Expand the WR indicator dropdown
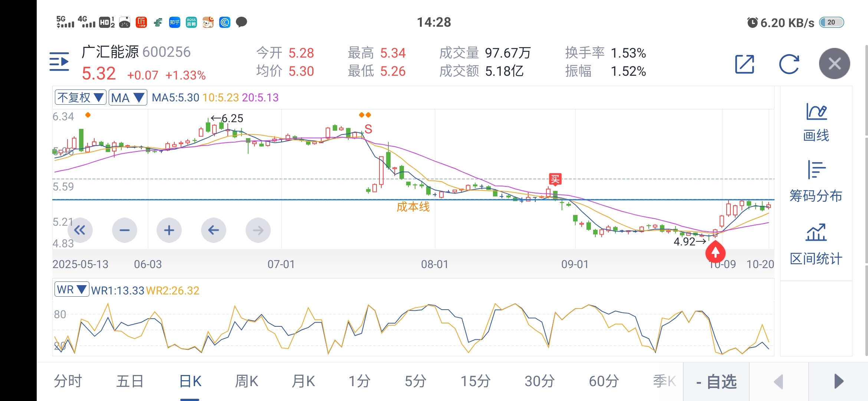This screenshot has height=401, width=868. click(x=72, y=290)
